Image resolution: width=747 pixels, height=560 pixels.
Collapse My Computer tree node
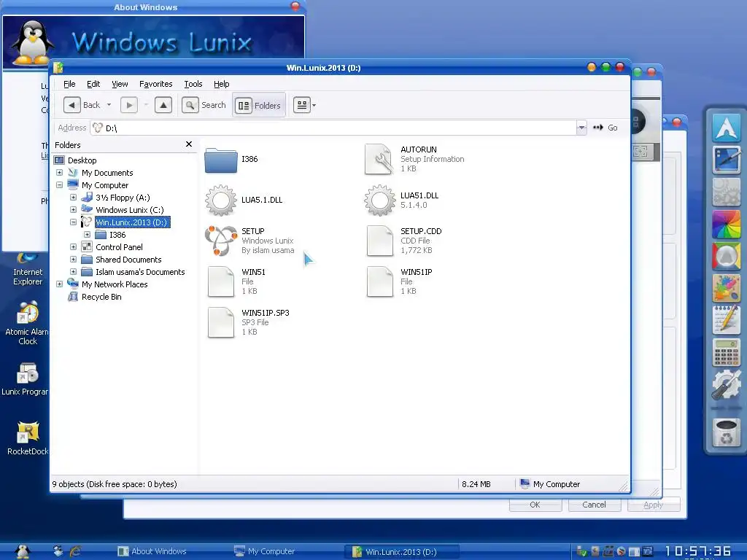tap(60, 185)
